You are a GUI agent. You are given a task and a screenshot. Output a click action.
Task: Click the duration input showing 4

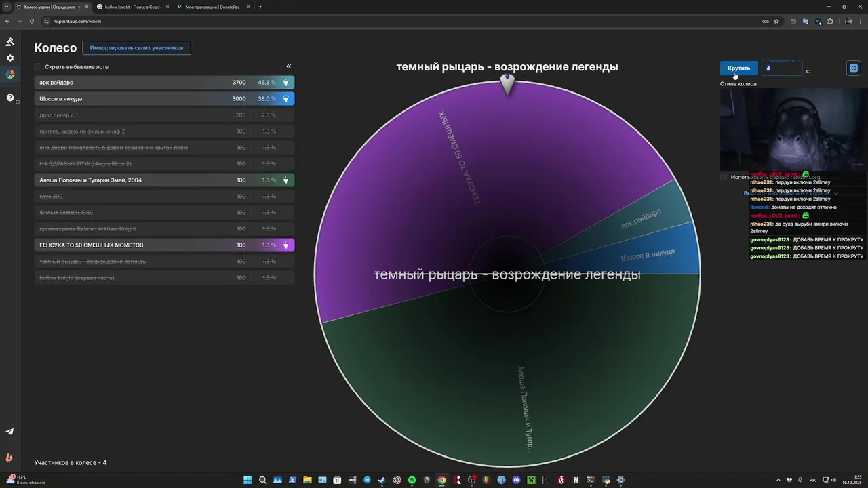[782, 68]
